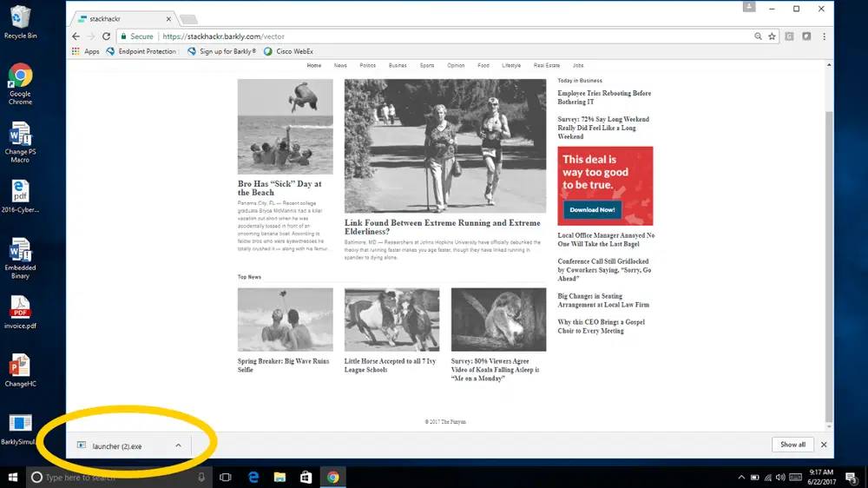This screenshot has height=488, width=868.
Task: Open 'Local Office Manager Annoyed' article
Action: (x=606, y=240)
